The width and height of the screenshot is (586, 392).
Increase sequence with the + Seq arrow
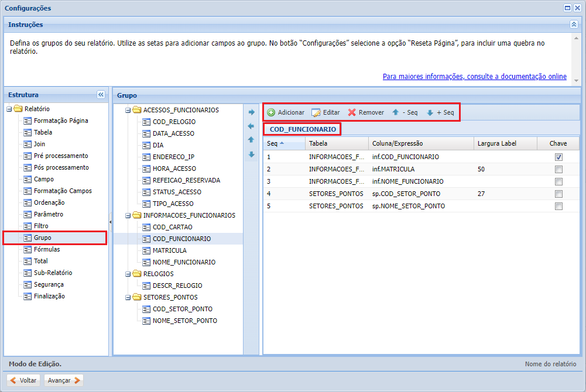pyautogui.click(x=430, y=112)
